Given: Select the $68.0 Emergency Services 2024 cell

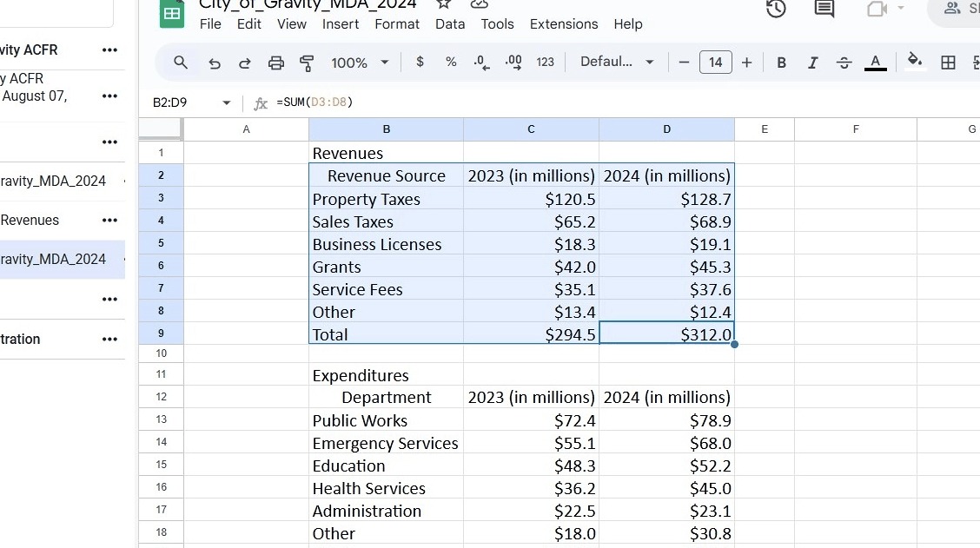Looking at the screenshot, I should pos(667,443).
